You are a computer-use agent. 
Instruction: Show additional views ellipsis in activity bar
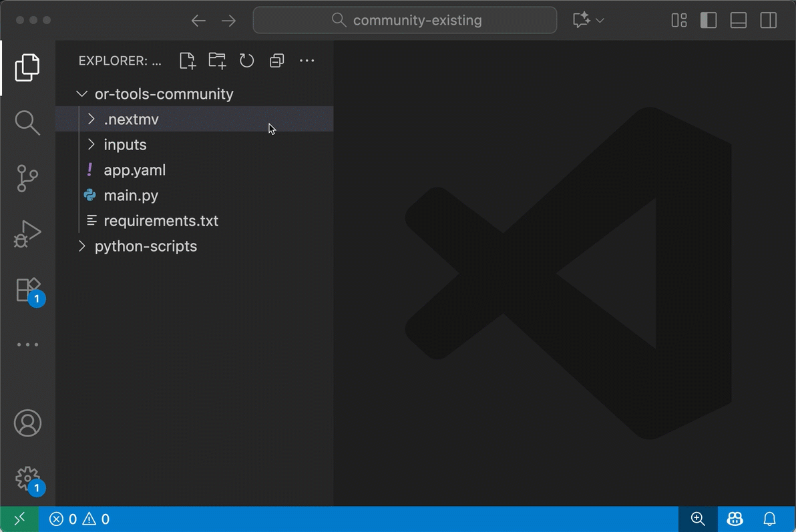[x=27, y=344]
